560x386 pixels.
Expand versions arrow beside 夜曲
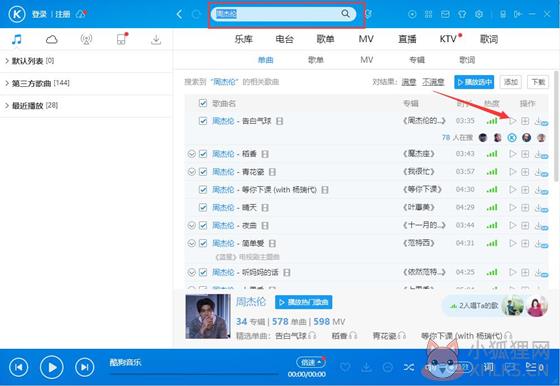191,225
